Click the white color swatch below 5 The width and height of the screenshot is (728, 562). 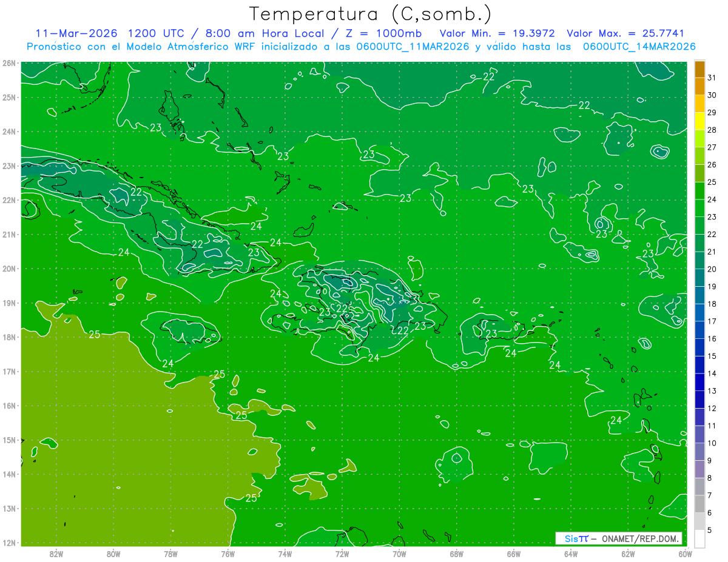(x=699, y=538)
